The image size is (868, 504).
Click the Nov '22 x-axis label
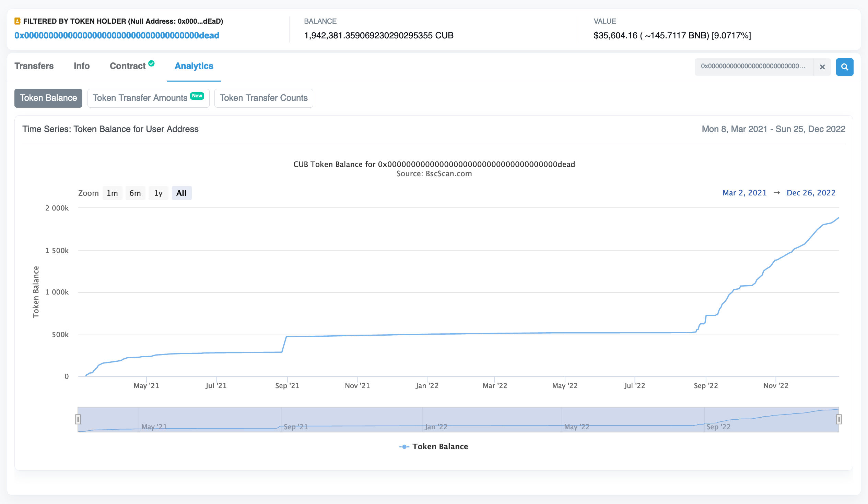pyautogui.click(x=776, y=386)
